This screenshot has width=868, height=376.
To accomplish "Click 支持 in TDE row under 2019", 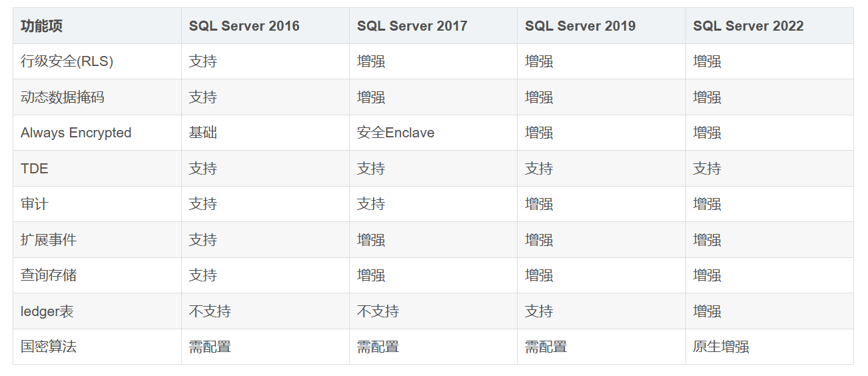I will pos(539,169).
